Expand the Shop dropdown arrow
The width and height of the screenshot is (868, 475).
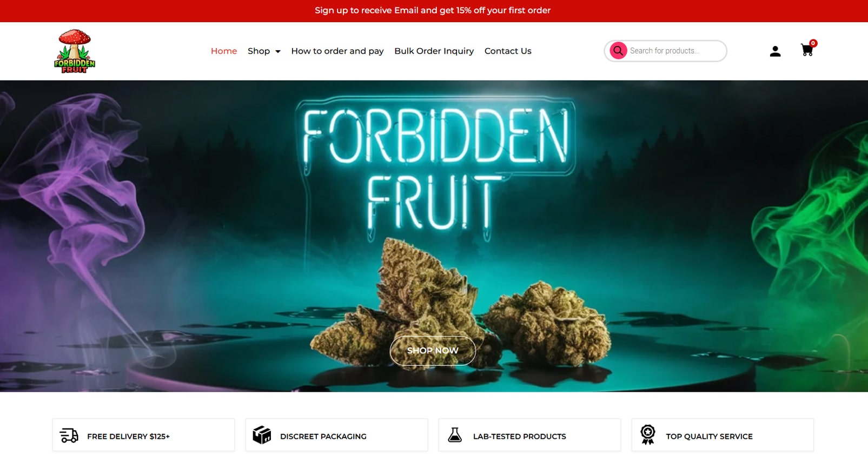[x=278, y=51]
